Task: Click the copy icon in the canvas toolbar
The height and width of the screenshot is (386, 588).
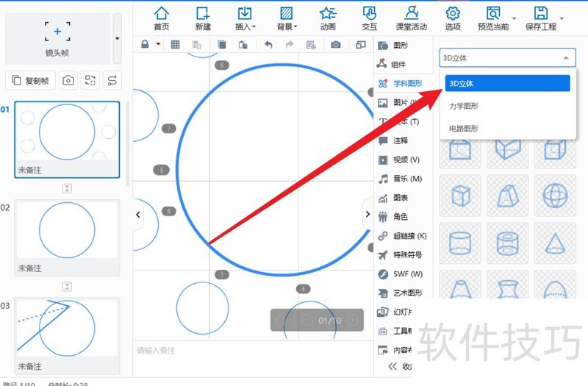Action: click(x=222, y=45)
